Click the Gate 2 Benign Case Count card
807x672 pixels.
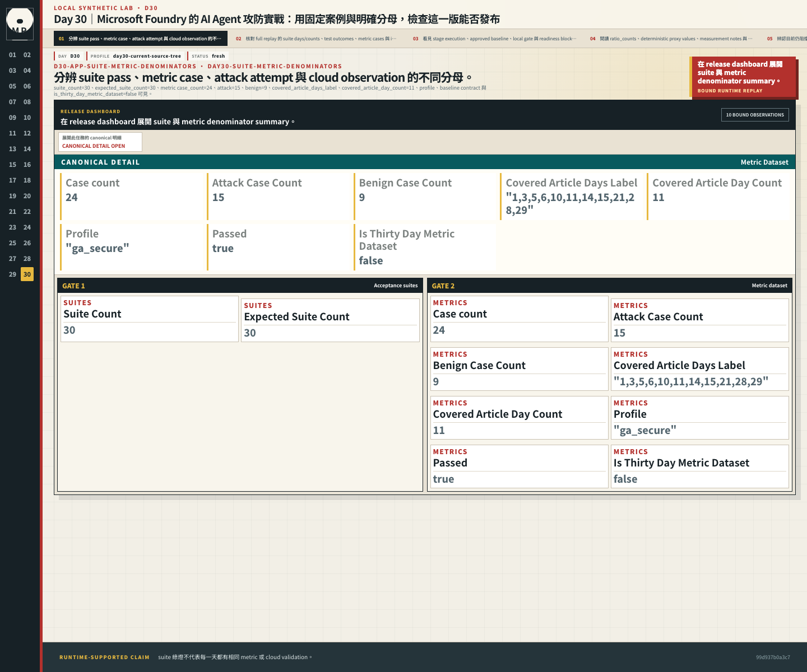(519, 369)
